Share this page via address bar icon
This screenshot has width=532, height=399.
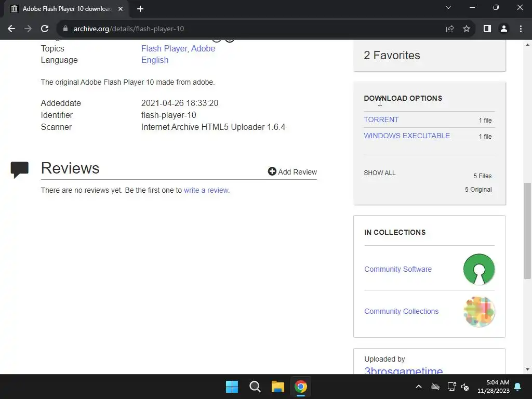(450, 29)
